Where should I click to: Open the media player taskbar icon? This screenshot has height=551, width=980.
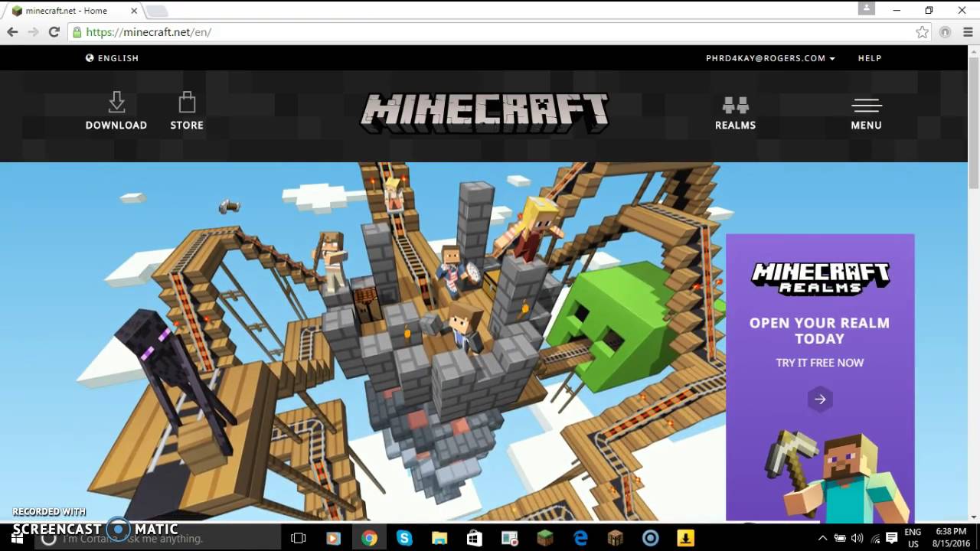[x=334, y=538]
